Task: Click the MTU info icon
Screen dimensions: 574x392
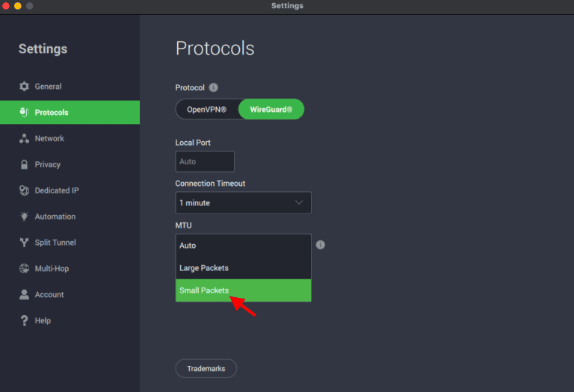Action: pyautogui.click(x=320, y=245)
